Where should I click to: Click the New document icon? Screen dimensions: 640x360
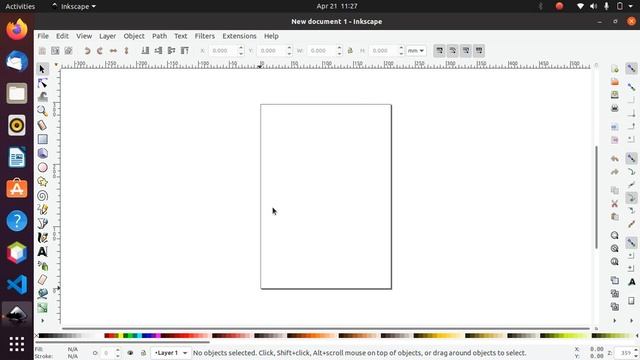[615, 69]
